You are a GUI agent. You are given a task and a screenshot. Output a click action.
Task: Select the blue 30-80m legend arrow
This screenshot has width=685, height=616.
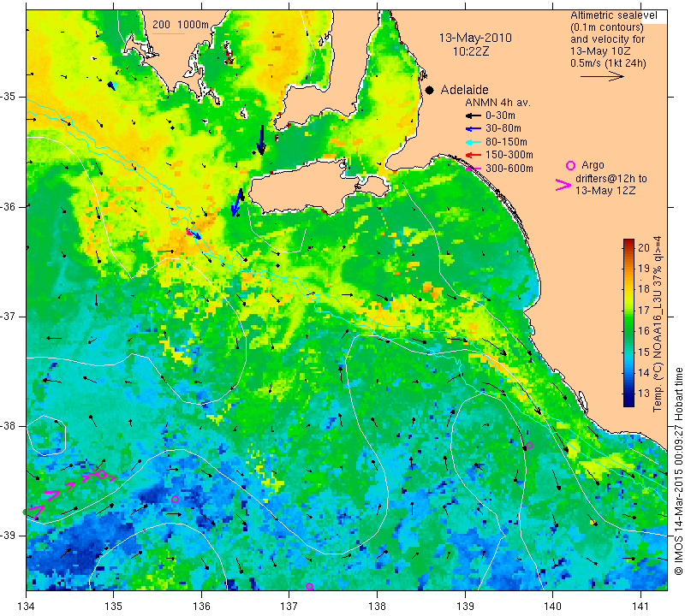474,129
